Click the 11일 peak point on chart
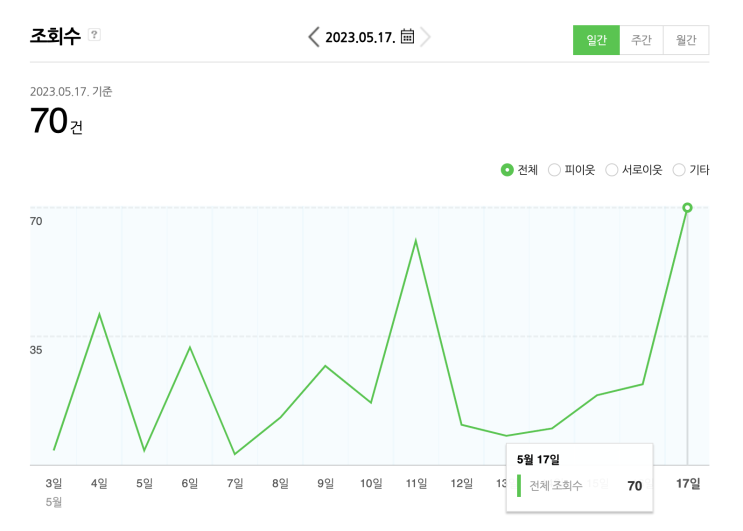 click(416, 241)
